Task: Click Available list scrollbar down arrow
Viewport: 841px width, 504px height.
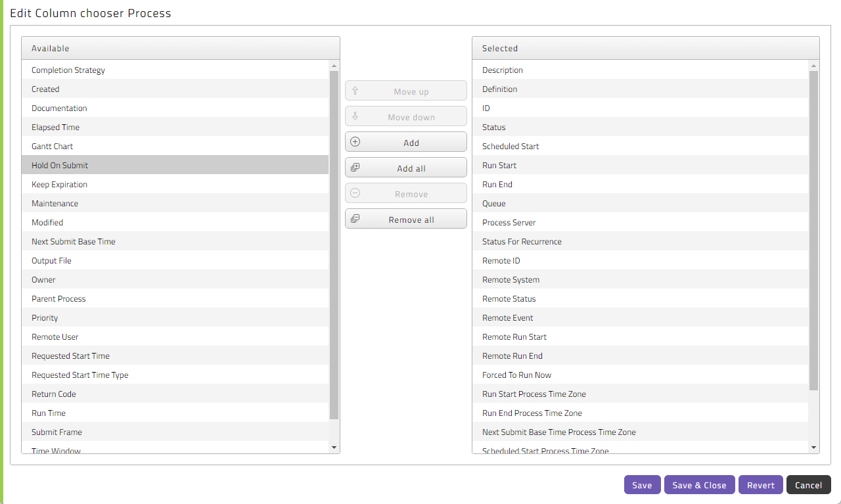Action: pos(334,447)
